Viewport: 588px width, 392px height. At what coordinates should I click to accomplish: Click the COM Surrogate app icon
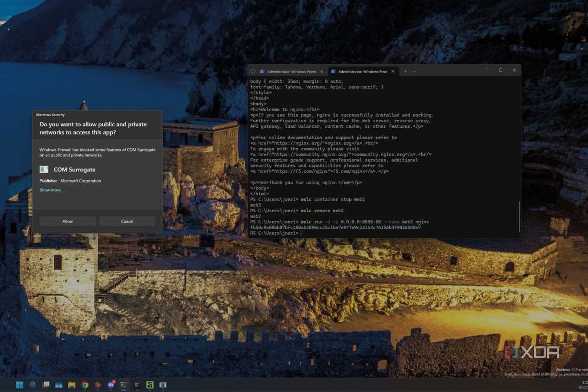(x=44, y=170)
